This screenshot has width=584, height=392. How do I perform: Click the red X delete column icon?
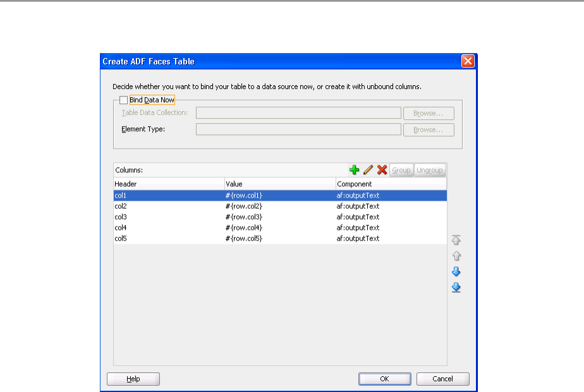tap(382, 170)
